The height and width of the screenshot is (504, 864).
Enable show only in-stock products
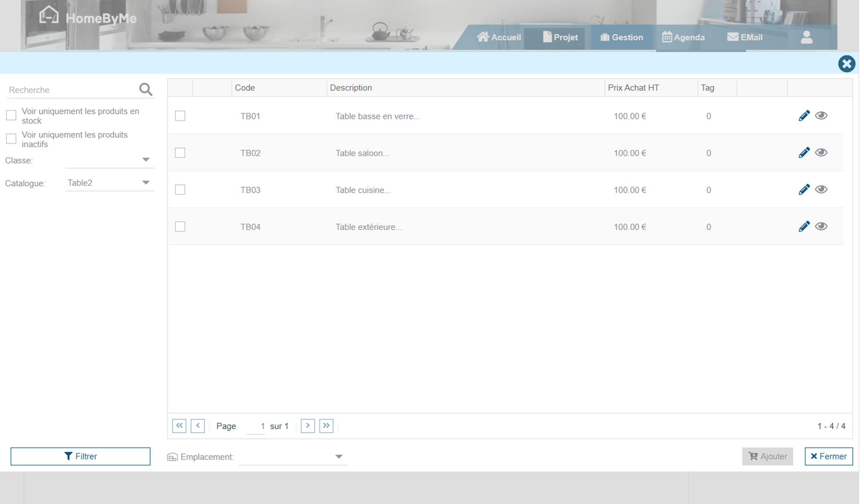[11, 115]
